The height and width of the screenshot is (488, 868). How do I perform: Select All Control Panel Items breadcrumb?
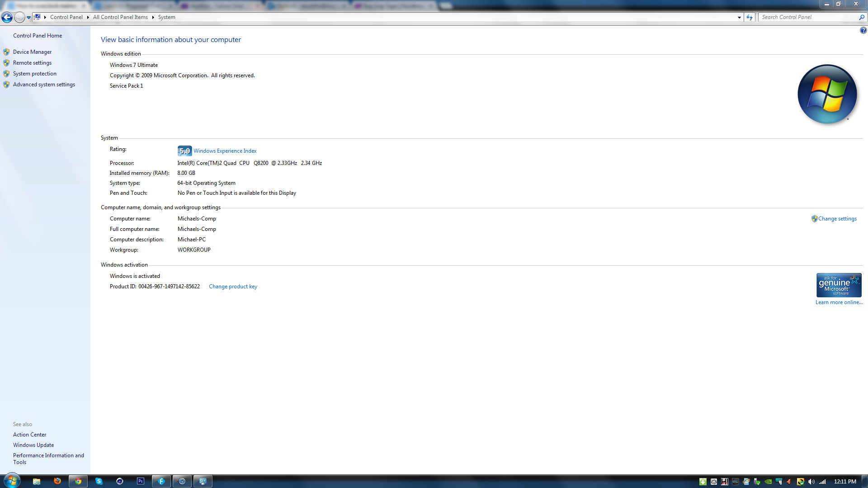120,17
